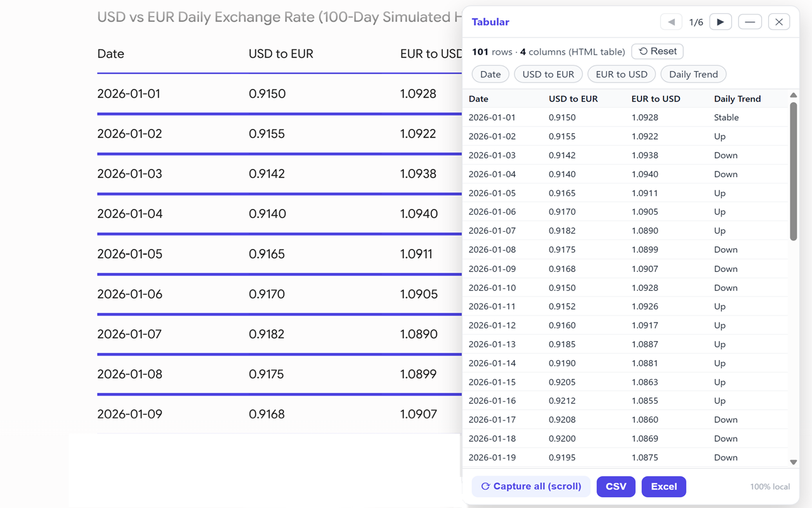Select 2026-01-16 cell in preview
The width and height of the screenshot is (812, 508).
492,401
